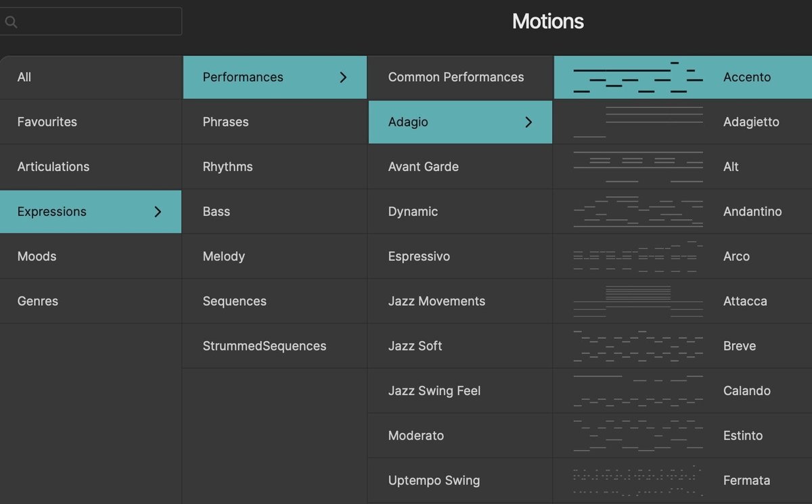The width and height of the screenshot is (812, 504).
Task: Expand the Expressions chevron
Action: [x=158, y=212]
